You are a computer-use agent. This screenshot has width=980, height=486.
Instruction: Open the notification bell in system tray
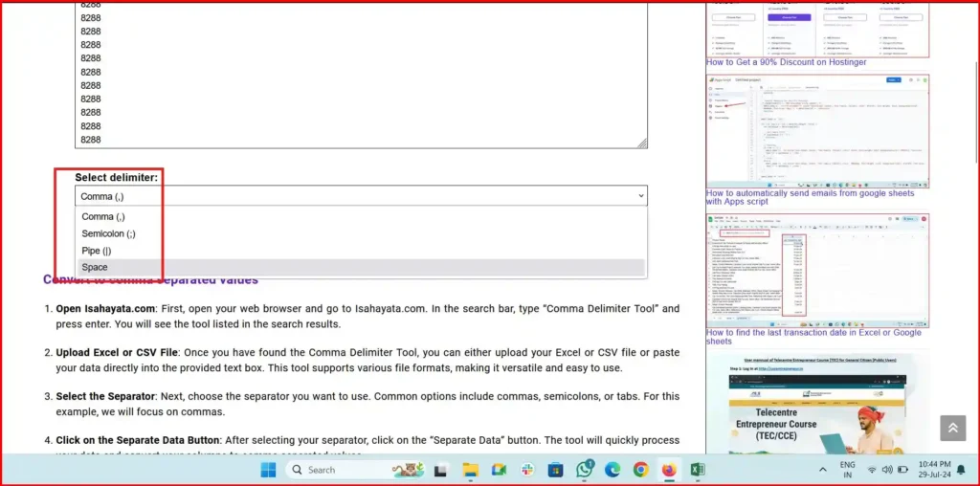(960, 470)
